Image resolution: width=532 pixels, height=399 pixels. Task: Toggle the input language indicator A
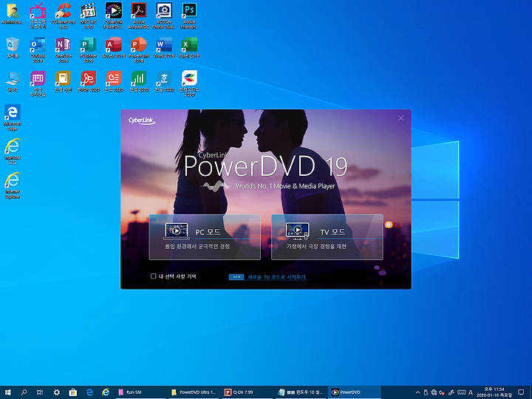[471, 392]
